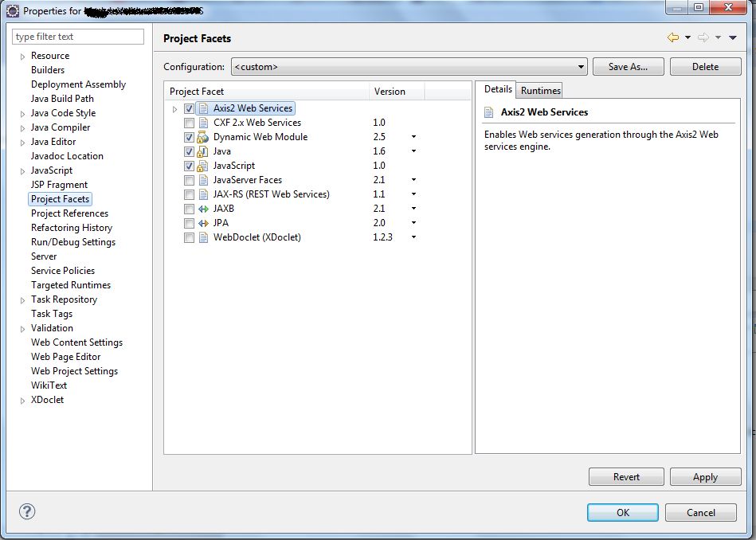This screenshot has height=540, width=756.
Task: Click the forward navigation arrow
Action: pos(703,37)
